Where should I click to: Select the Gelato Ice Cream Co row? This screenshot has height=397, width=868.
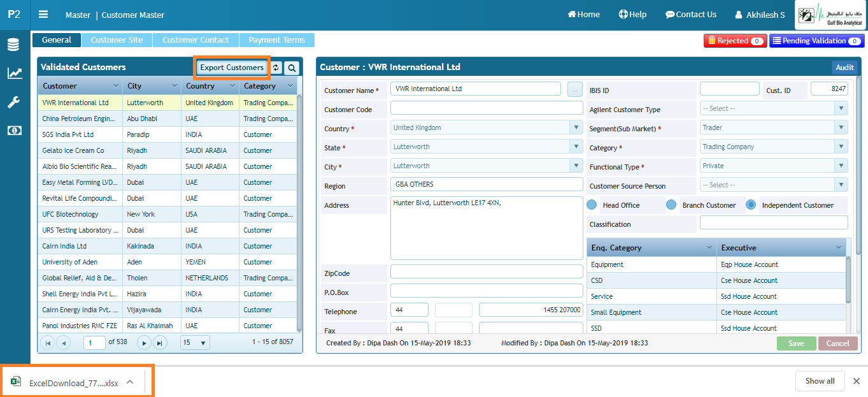[167, 150]
